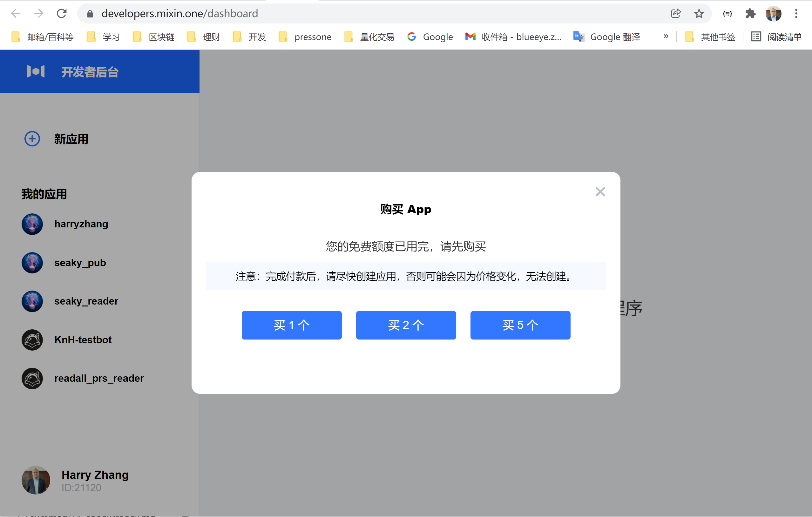Close the 购买 App dialog
Image resolution: width=812 pixels, height=517 pixels.
pos(600,192)
